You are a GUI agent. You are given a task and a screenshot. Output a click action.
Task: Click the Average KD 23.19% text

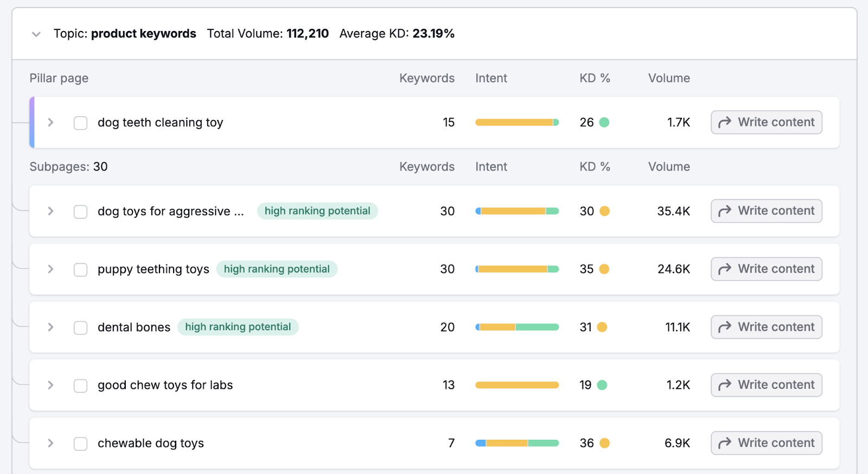pyautogui.click(x=397, y=34)
